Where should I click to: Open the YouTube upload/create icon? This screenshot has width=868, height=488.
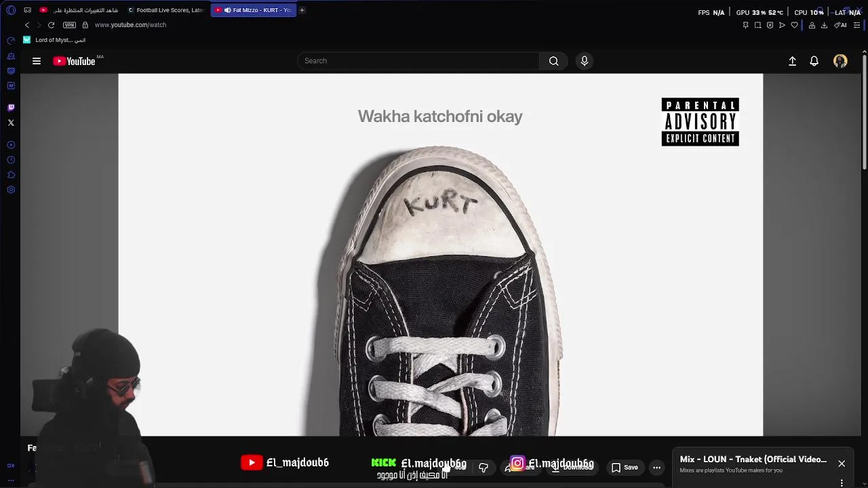pos(792,61)
